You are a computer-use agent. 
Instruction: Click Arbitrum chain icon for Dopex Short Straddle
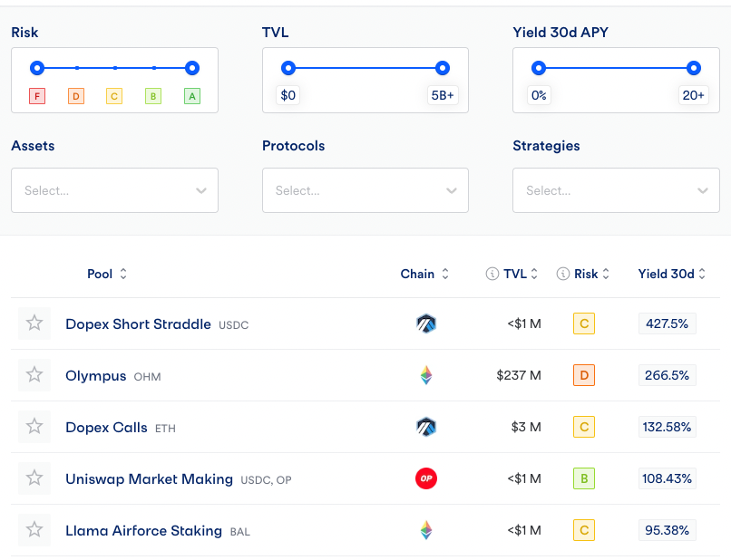tap(426, 323)
